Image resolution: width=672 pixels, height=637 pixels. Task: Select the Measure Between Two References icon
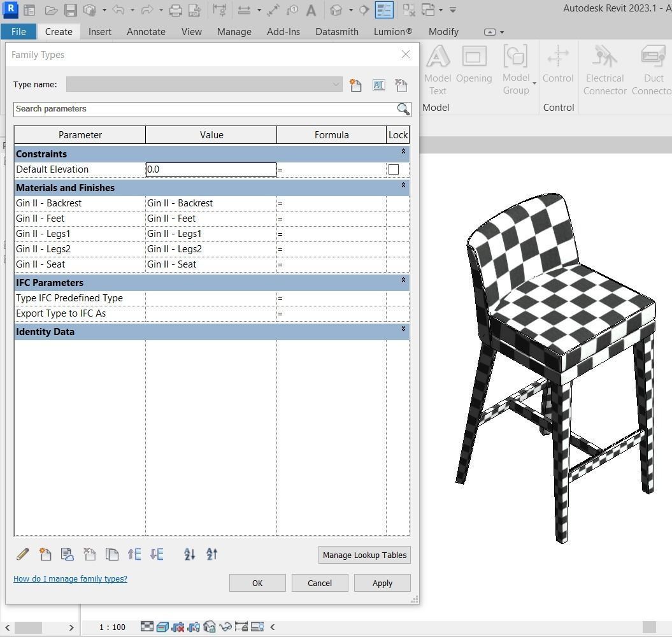point(245,10)
